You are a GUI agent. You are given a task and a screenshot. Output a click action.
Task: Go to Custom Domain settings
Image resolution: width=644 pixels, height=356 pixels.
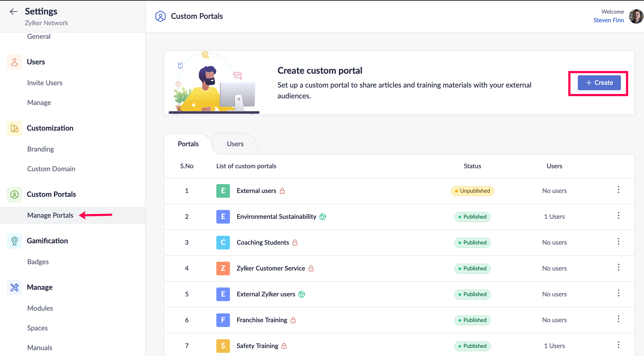tap(51, 169)
